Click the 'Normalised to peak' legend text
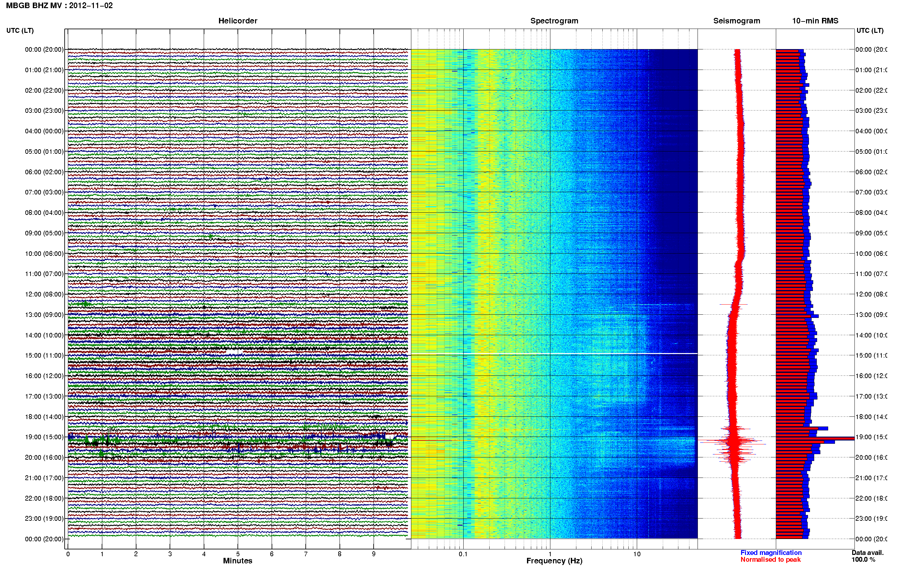924x578 pixels. 770,559
